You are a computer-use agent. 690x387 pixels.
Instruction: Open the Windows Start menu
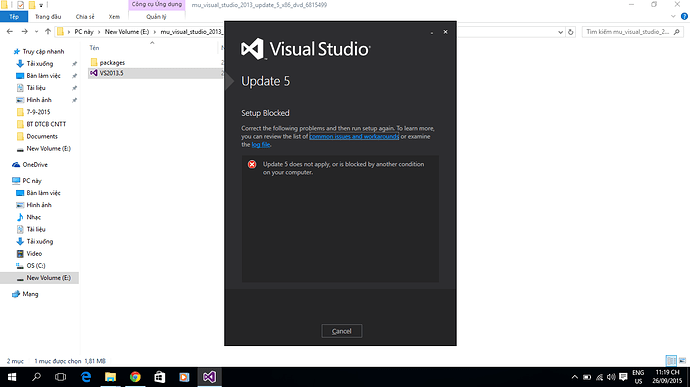coord(12,377)
